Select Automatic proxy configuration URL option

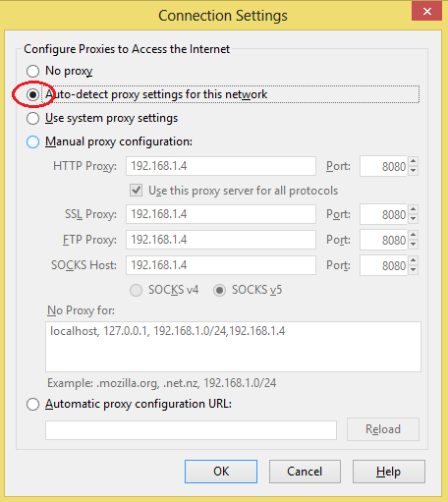point(32,404)
